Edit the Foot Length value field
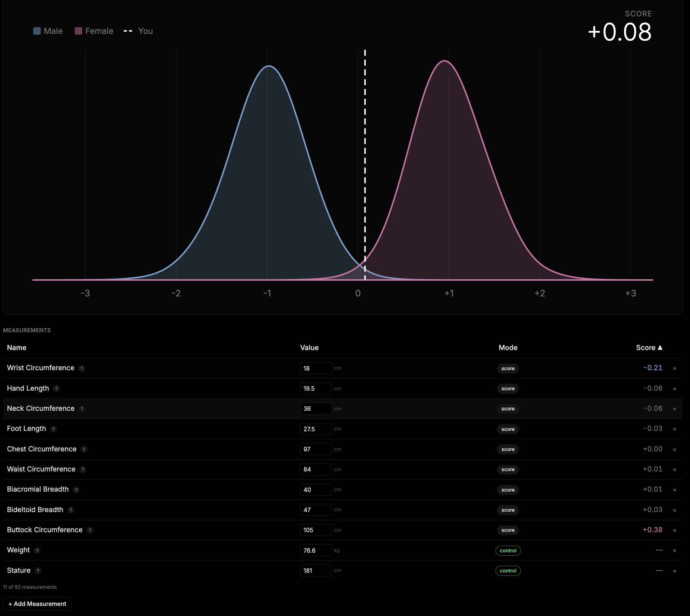This screenshot has height=616, width=690. pos(316,429)
